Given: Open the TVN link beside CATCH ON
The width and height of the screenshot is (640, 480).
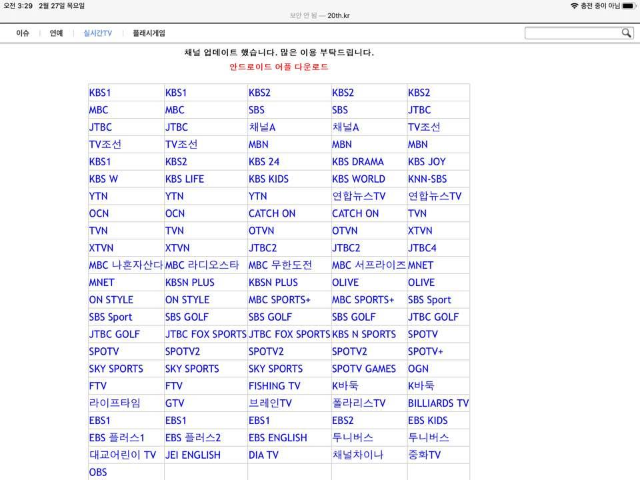Looking at the screenshot, I should 417,213.
